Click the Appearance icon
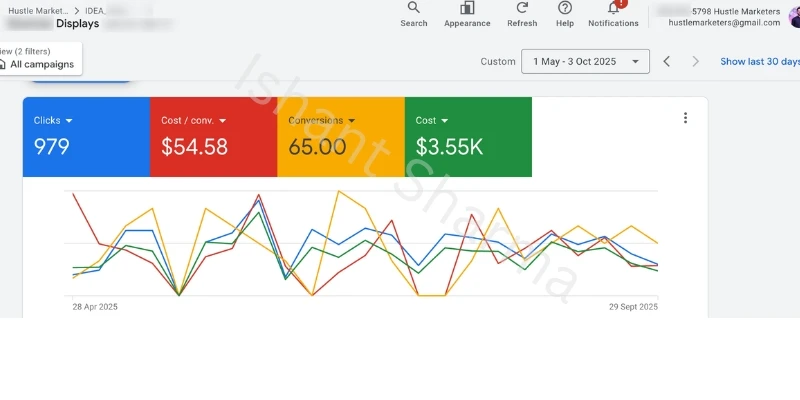Screen dimensions: 800x400 tap(467, 8)
